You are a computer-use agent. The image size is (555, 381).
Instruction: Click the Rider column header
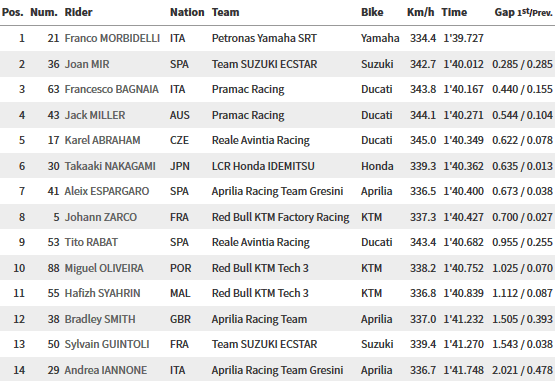point(78,12)
